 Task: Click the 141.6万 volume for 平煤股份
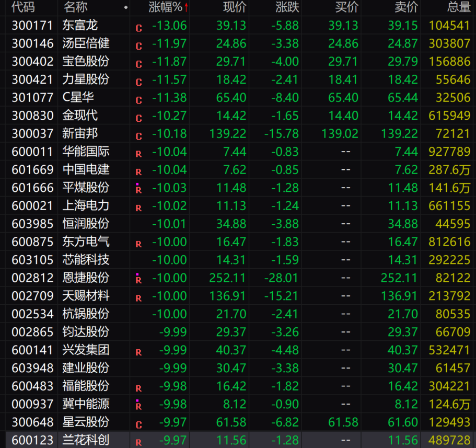pyautogui.click(x=449, y=188)
